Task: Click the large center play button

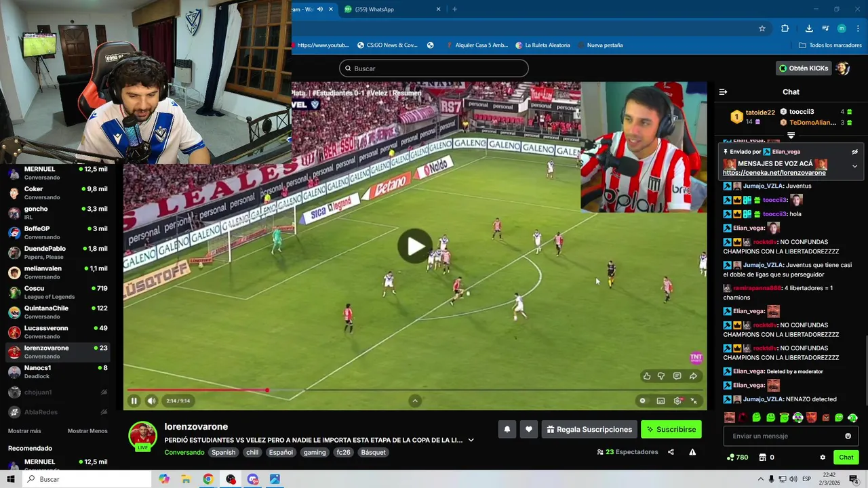Action: coord(415,246)
